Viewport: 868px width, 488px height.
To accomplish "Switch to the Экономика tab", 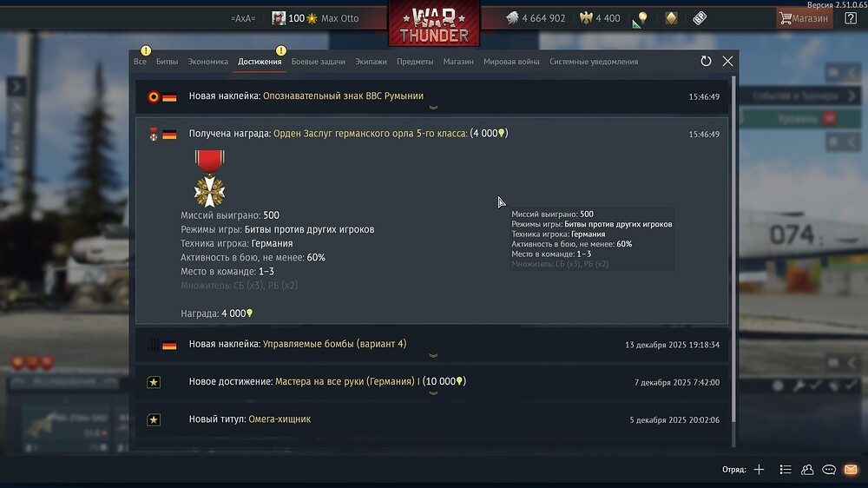I will click(x=207, y=62).
